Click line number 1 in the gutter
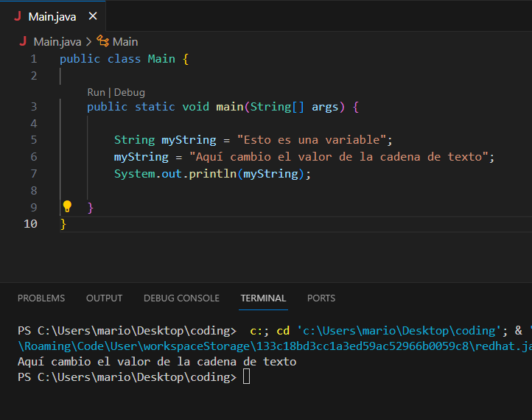 [34, 59]
